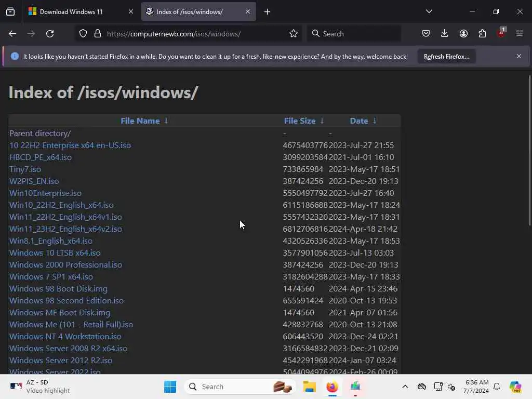Click the W2PIS_EN.iso link

pyautogui.click(x=34, y=181)
